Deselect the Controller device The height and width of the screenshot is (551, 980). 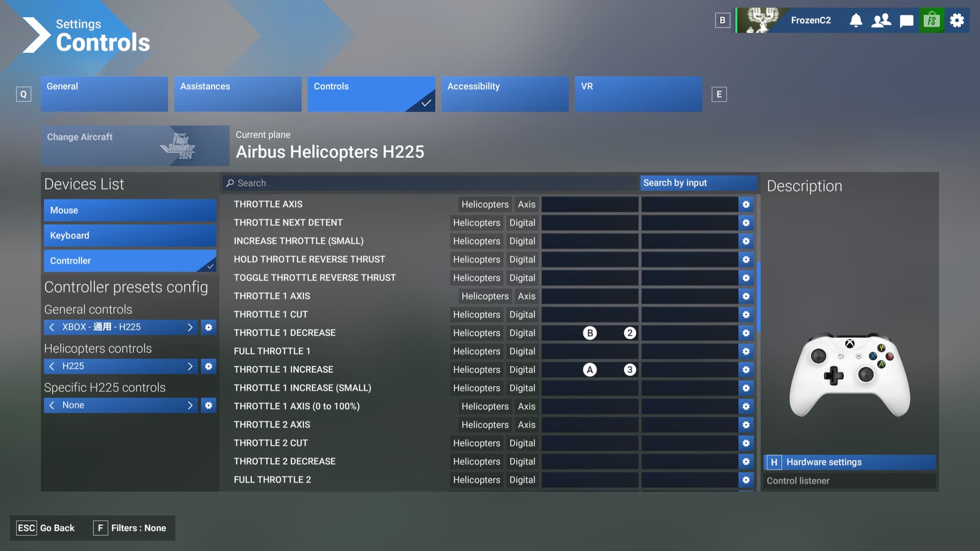coord(130,261)
